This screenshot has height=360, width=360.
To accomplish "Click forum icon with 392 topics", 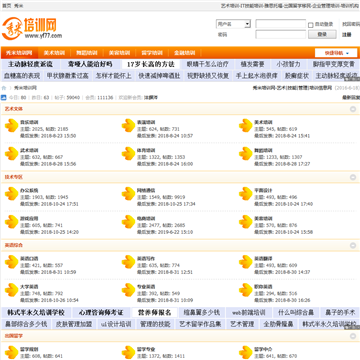I will point(128,290).
